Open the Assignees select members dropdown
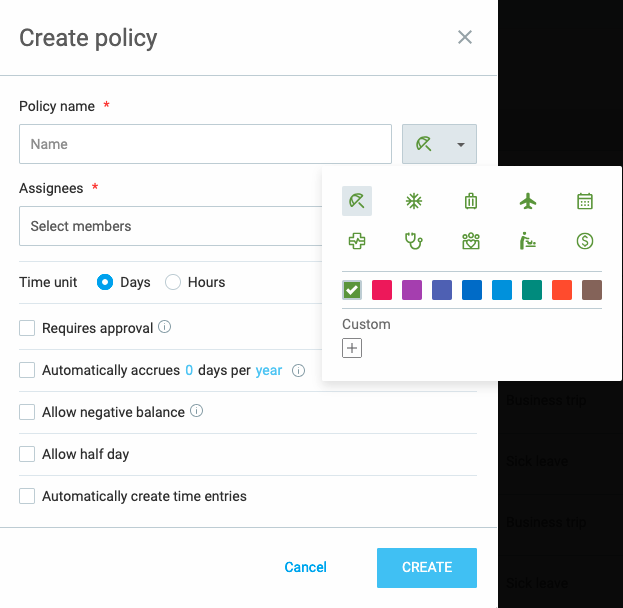The width and height of the screenshot is (623, 608). coord(170,226)
